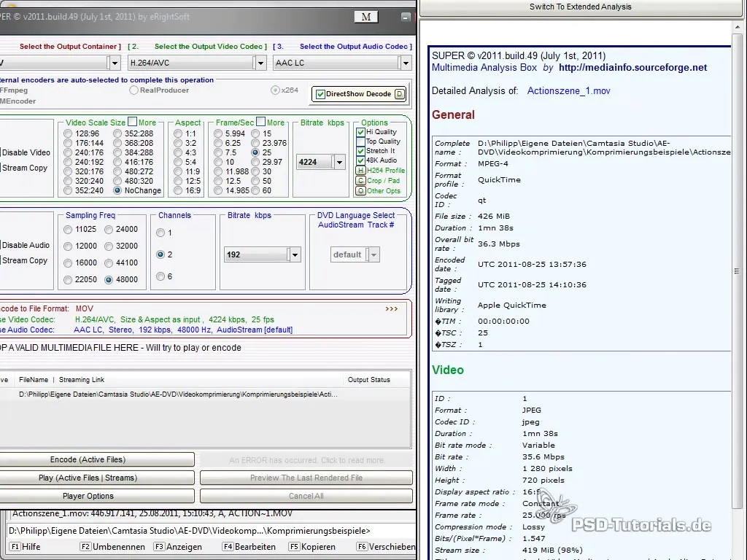Click the FileName column header
The image size is (747, 560).
[34, 379]
